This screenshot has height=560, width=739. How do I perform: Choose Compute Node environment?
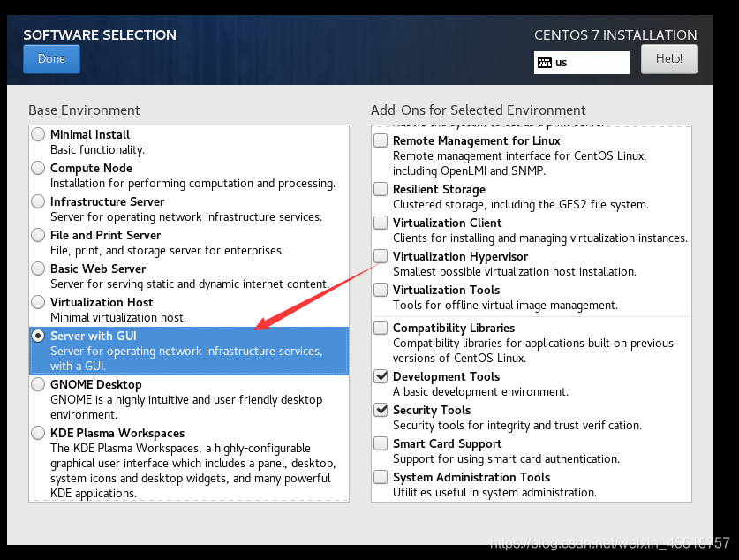(x=38, y=168)
